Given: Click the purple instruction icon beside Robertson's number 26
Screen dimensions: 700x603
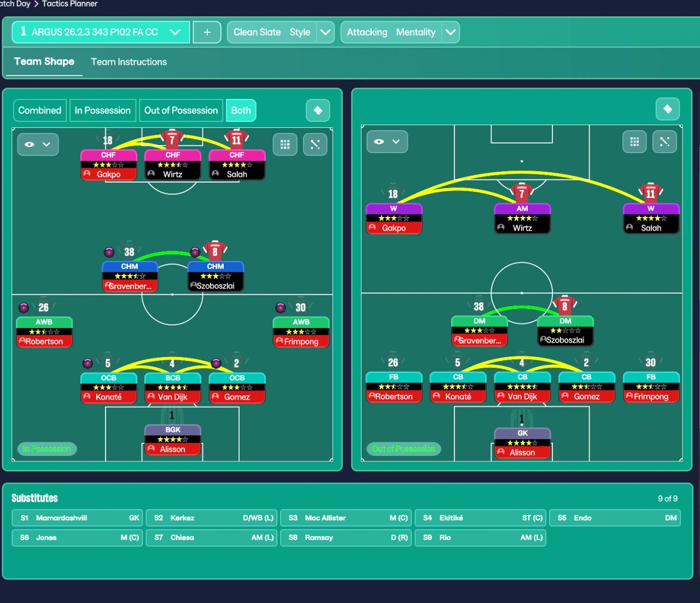Looking at the screenshot, I should (24, 307).
